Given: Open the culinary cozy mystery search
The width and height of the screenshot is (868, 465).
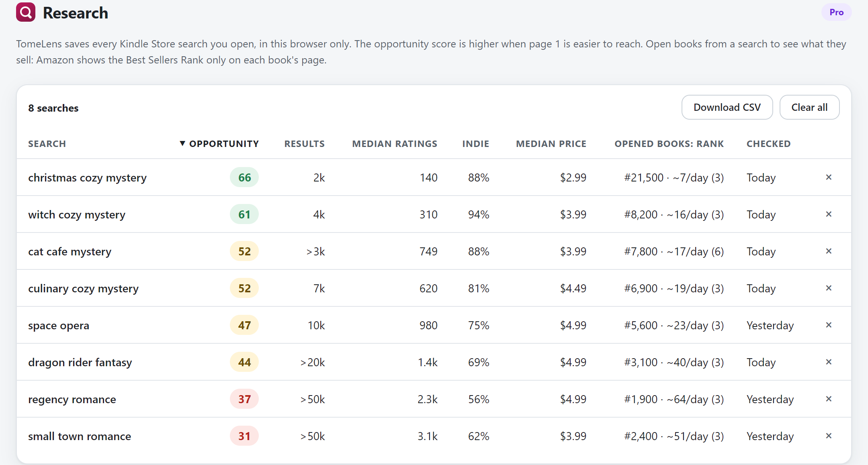Looking at the screenshot, I should click(83, 288).
